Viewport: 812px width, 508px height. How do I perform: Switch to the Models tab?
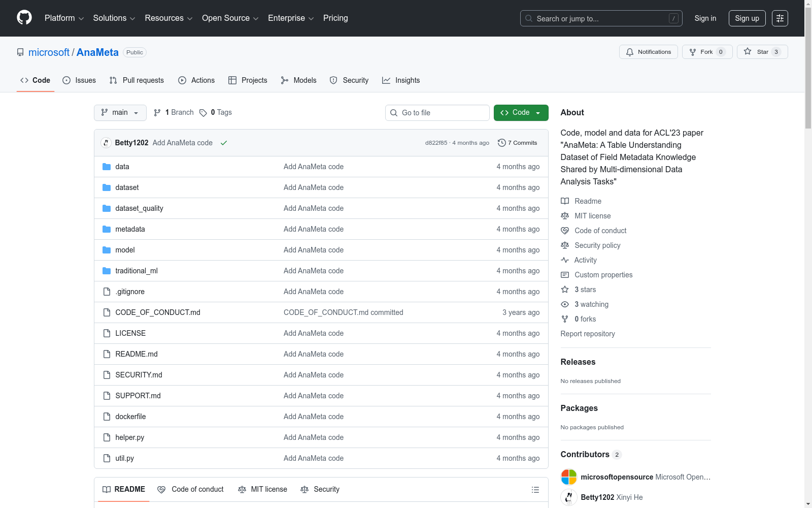[298, 80]
